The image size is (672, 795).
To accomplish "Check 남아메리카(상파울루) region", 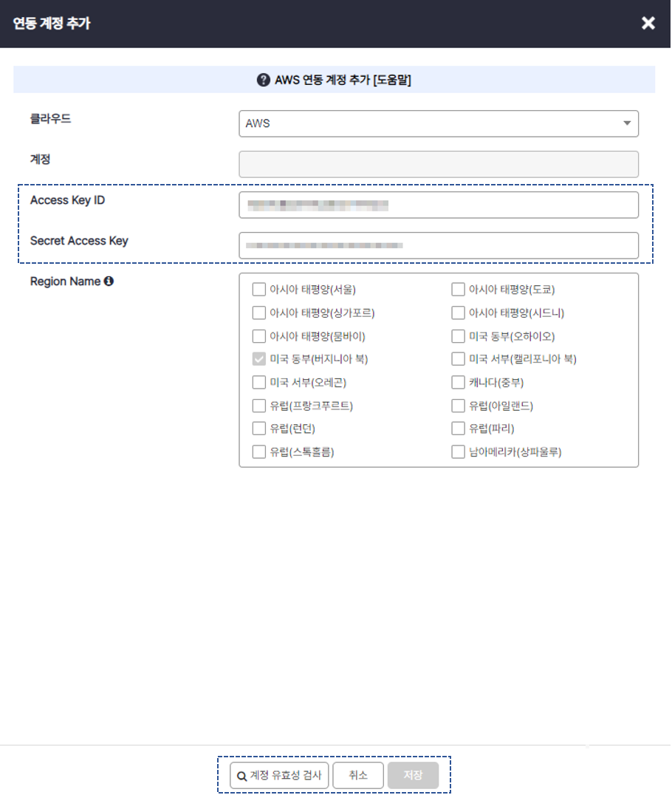I will (458, 451).
